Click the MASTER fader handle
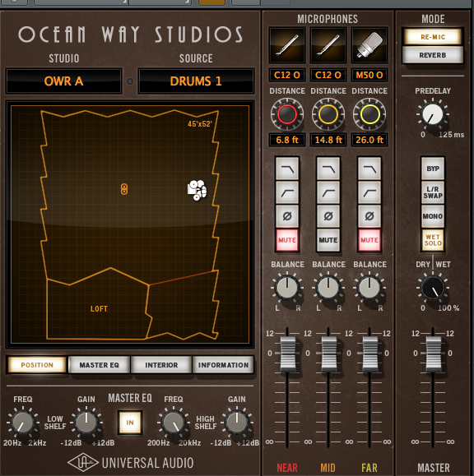This screenshot has width=474, height=476. (434, 352)
